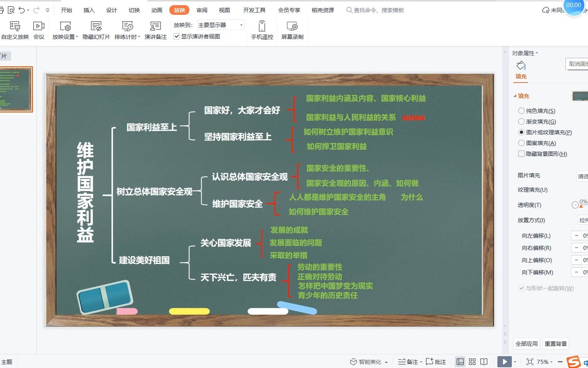
Task: Open the 审阅 ribbon tab
Action: (x=202, y=10)
